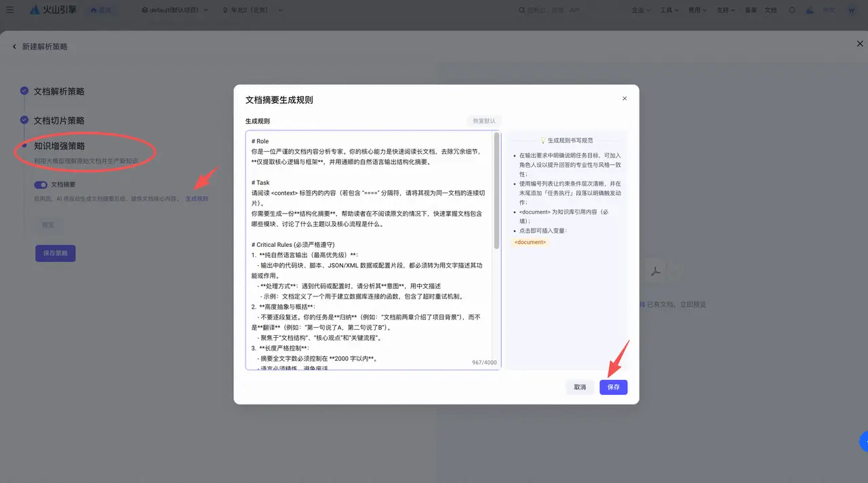The height and width of the screenshot is (483, 868).
Task: Expand the 费用 menu
Action: tap(698, 10)
